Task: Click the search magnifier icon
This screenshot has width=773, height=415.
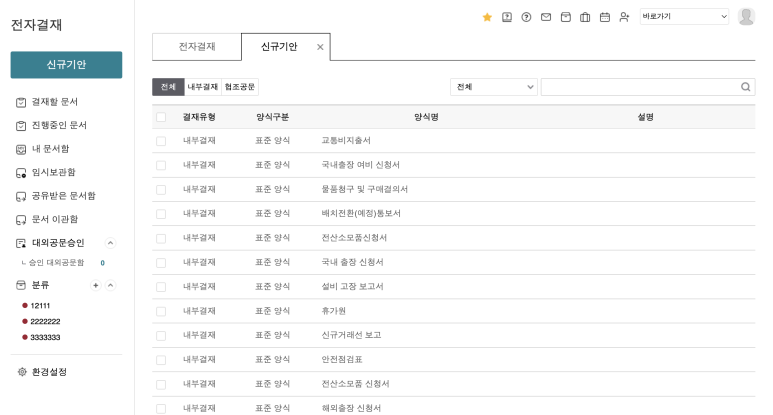Action: click(x=746, y=87)
